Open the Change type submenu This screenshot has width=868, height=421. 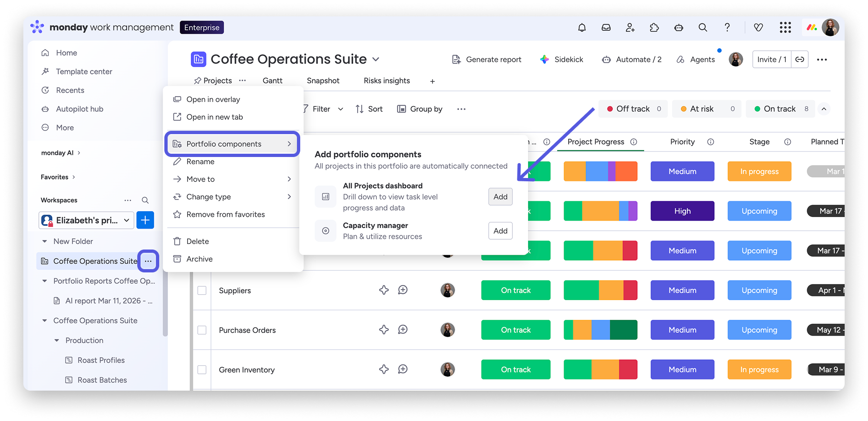[233, 197]
